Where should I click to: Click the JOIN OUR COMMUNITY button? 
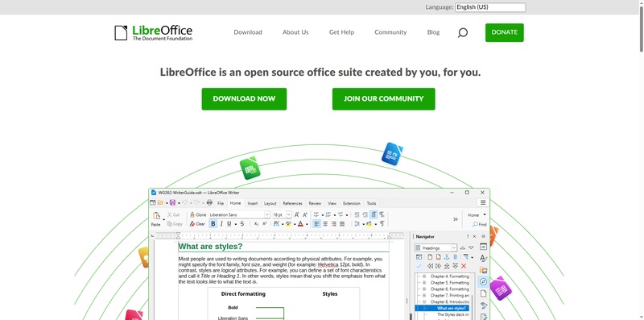(x=384, y=98)
